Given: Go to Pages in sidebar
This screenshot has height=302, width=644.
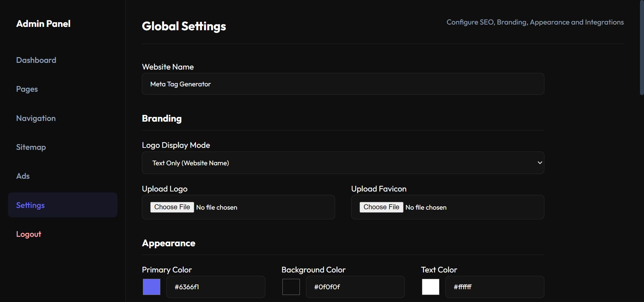Looking at the screenshot, I should 27,89.
